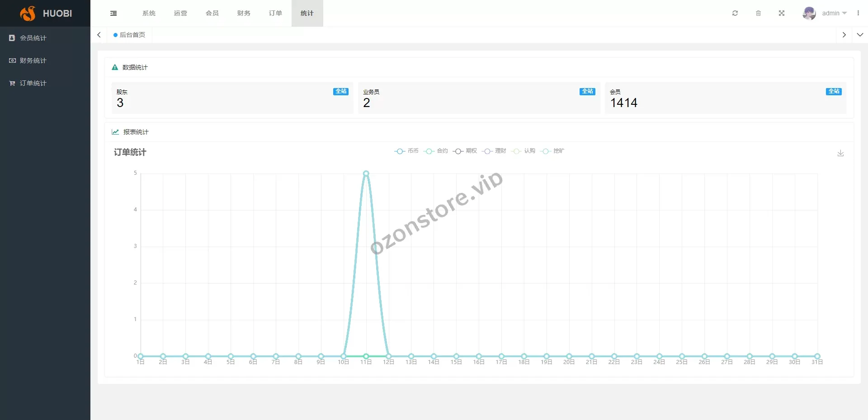Image resolution: width=868 pixels, height=420 pixels.
Task: Open the 财务 top menu
Action: click(x=244, y=14)
